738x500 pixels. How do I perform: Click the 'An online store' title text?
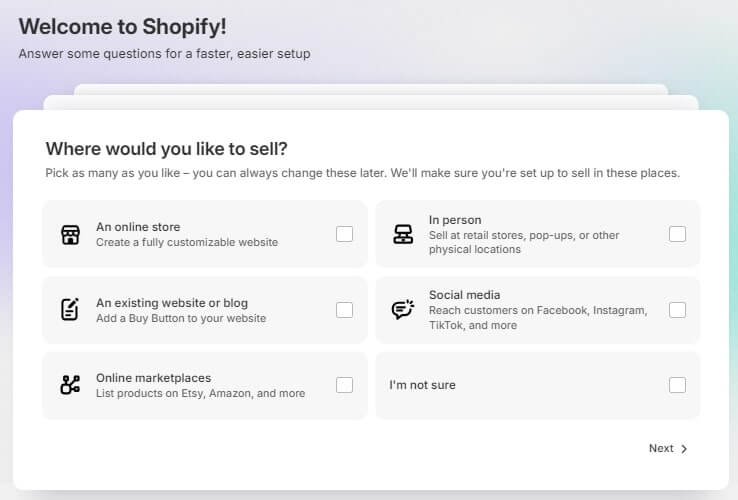pyautogui.click(x=138, y=227)
